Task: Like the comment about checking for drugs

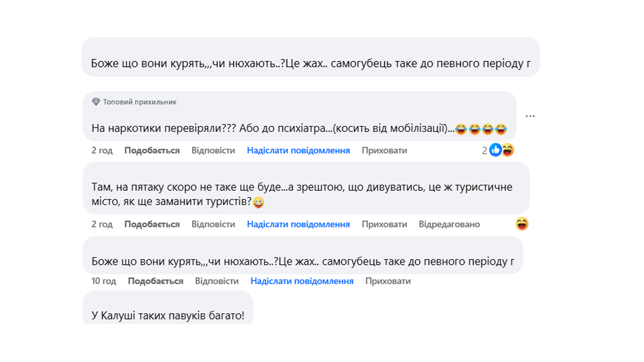Action: point(152,151)
